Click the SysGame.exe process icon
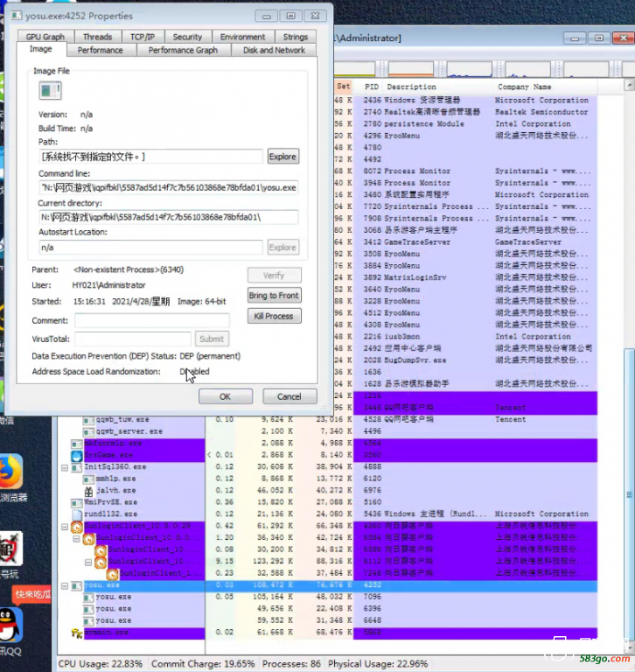The image size is (635, 672). (77, 455)
